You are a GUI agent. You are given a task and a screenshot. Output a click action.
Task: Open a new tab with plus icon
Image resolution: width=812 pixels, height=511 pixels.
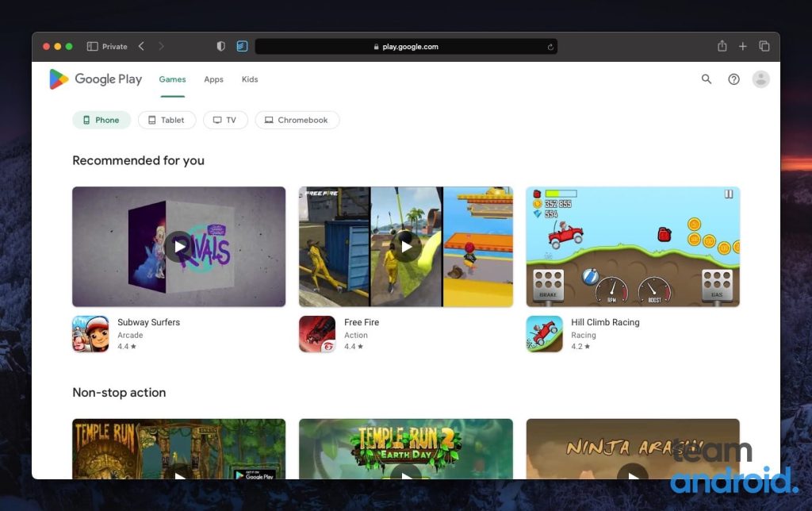(743, 47)
